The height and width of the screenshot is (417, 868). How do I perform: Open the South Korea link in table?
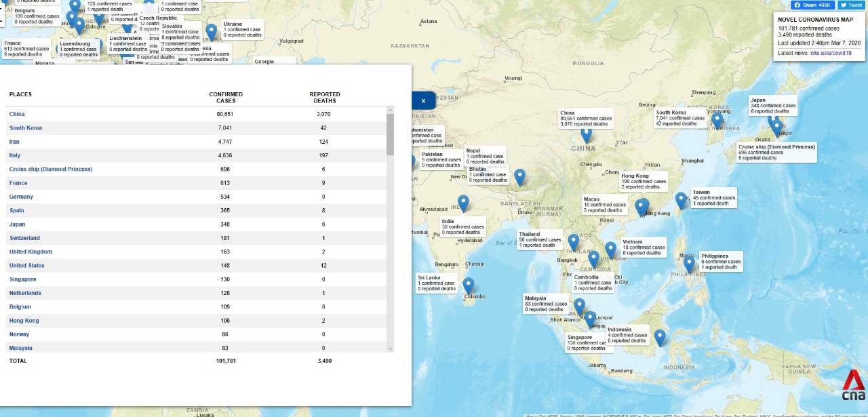(26, 128)
